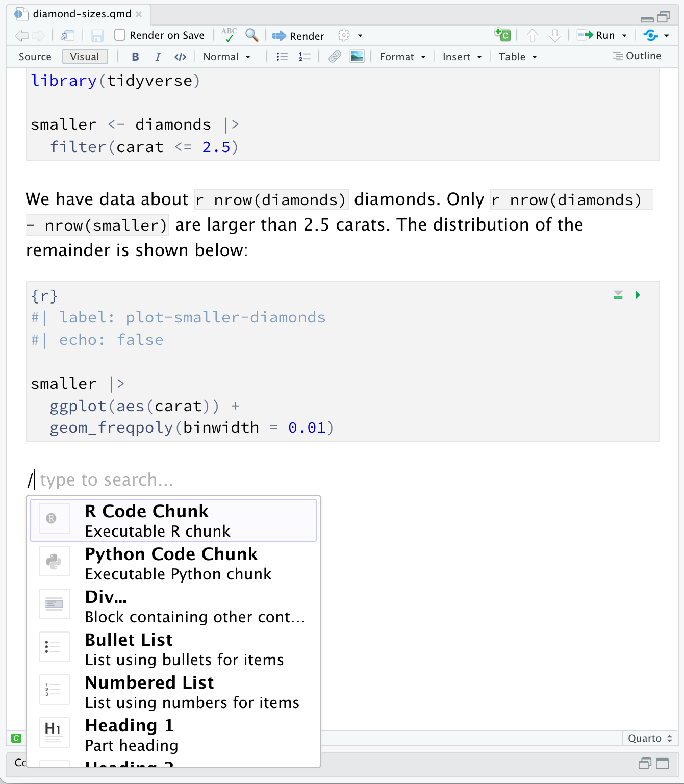Toggle italic formatting
Screen dimensions: 684x784
pyautogui.click(x=158, y=57)
